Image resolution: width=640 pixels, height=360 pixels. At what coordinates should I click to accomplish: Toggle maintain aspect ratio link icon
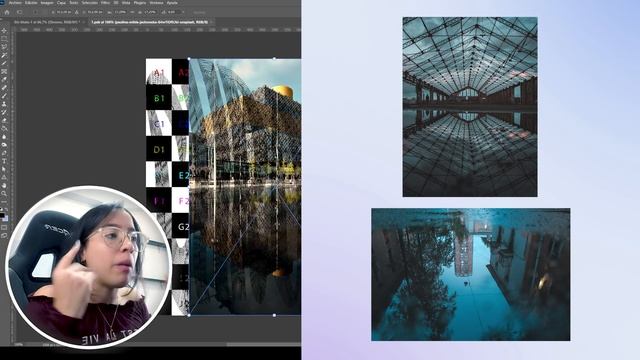[133, 12]
